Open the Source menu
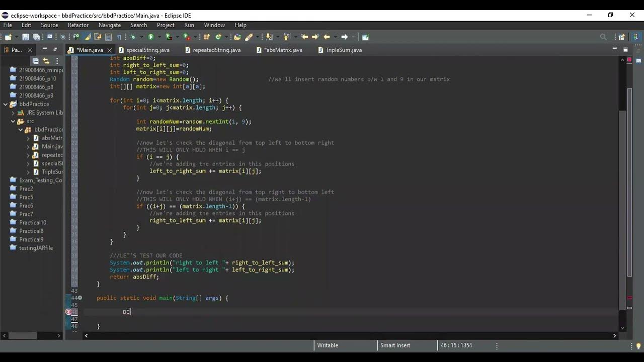Viewport: 644px width, 362px height. pos(49,25)
